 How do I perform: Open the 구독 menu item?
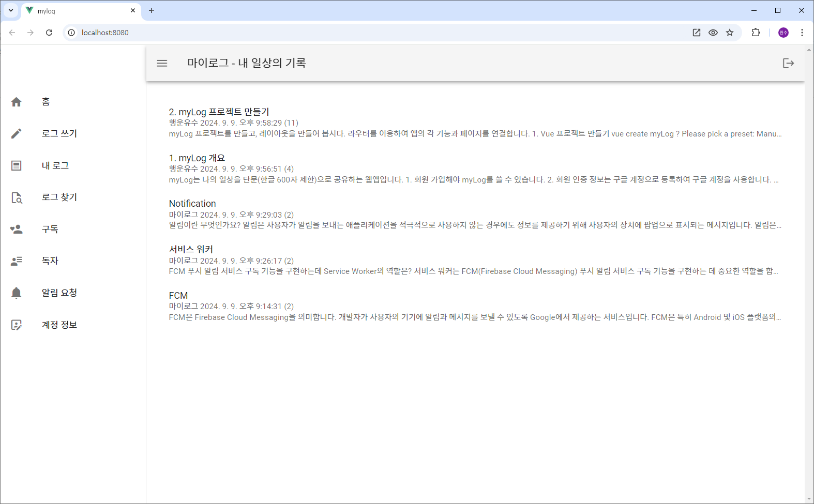coord(73,229)
